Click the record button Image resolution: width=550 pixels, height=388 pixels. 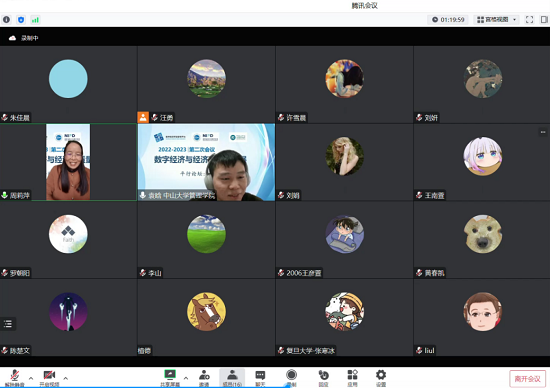[x=291, y=378]
